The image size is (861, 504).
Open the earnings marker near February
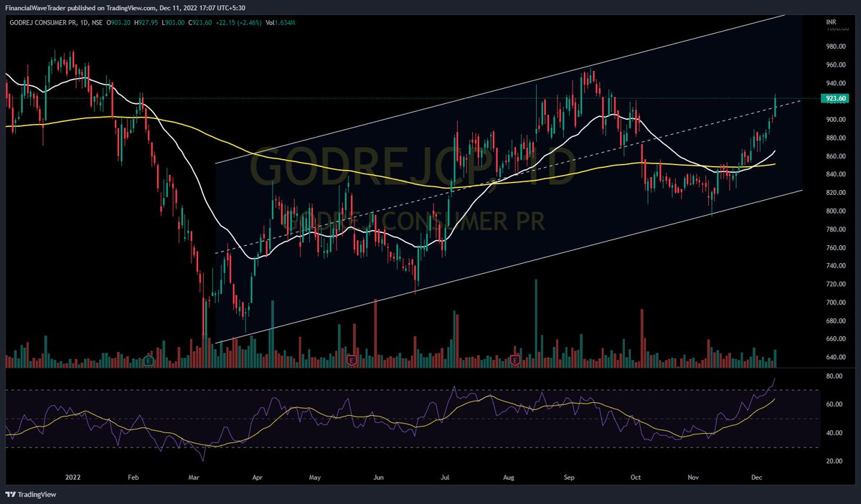[149, 360]
